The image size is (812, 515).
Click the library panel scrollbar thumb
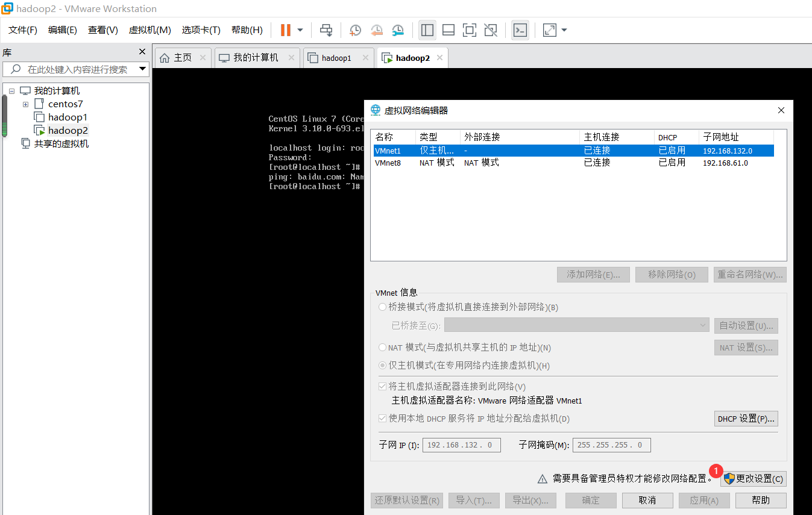[5, 116]
